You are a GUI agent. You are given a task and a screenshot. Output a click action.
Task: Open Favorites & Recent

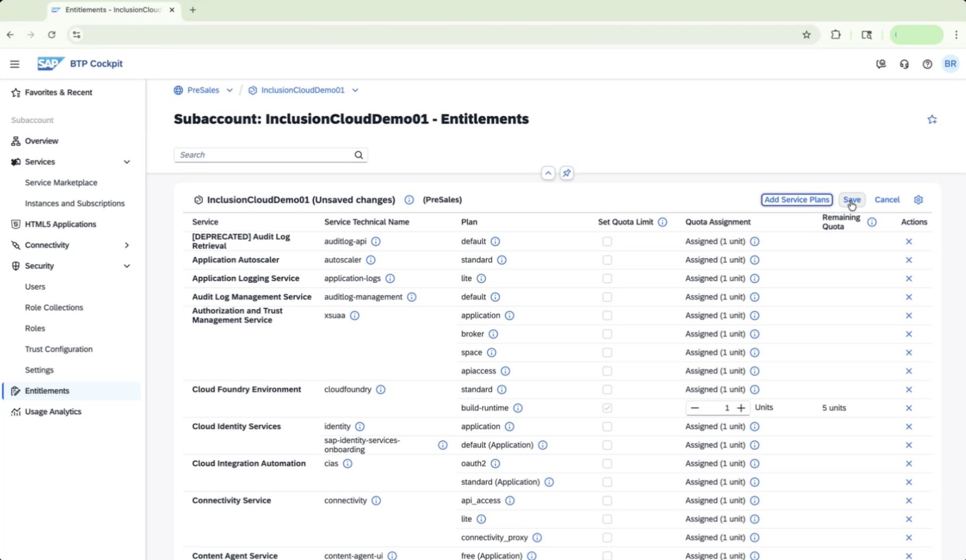(x=58, y=92)
